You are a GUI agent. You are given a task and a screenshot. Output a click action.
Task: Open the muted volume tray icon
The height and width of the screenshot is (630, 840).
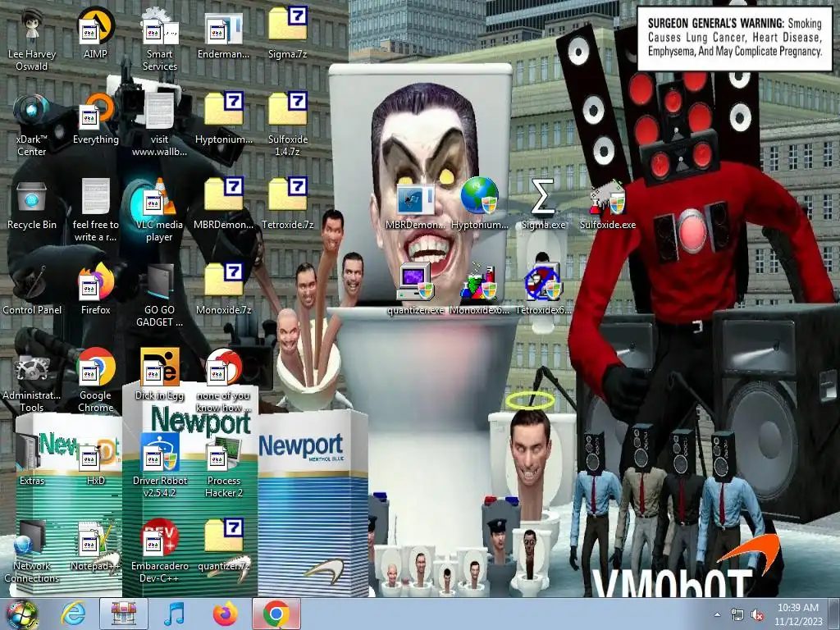(757, 614)
